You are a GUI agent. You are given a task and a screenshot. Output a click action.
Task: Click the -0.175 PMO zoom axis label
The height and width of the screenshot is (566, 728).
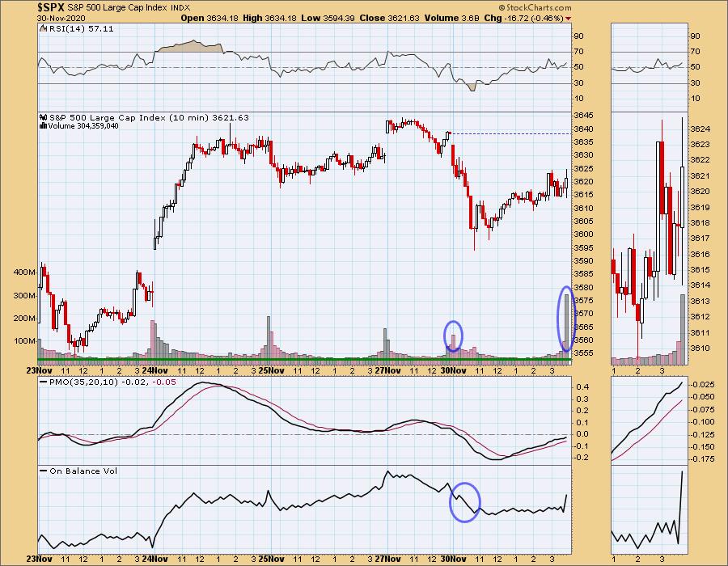click(702, 459)
